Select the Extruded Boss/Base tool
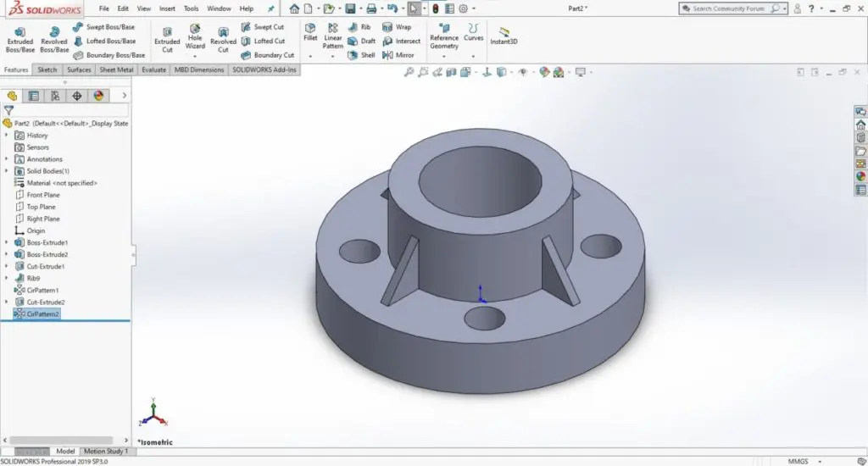The width and height of the screenshot is (868, 466). [20, 38]
